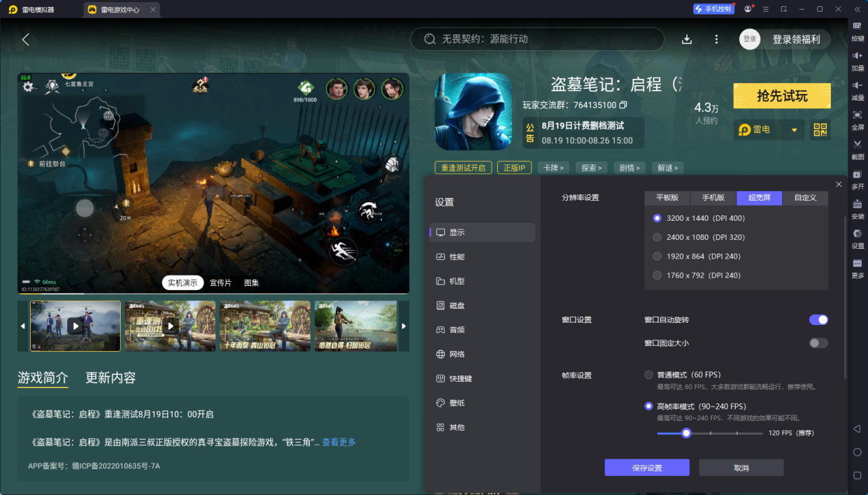The width and height of the screenshot is (868, 495).
Task: Open the 雷电 channel dropdown
Action: click(x=769, y=130)
